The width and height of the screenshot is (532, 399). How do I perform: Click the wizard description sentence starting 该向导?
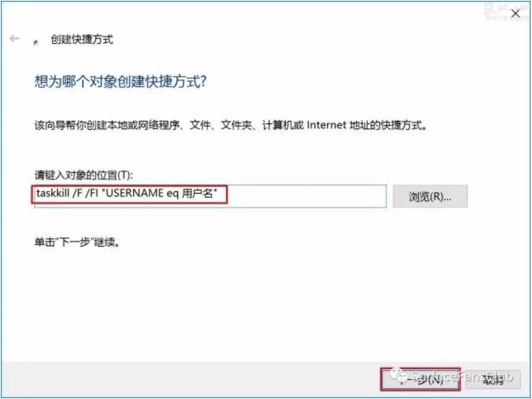[x=230, y=127]
